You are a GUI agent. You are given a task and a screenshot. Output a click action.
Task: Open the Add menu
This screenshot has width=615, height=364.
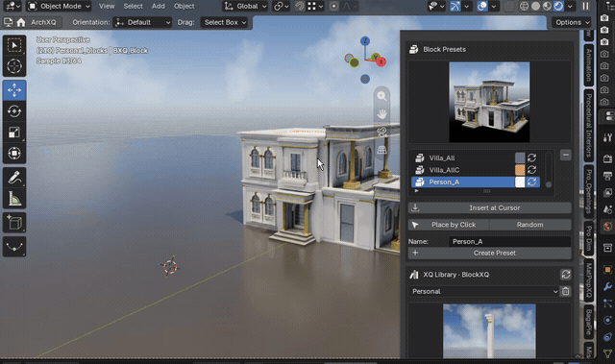(159, 7)
